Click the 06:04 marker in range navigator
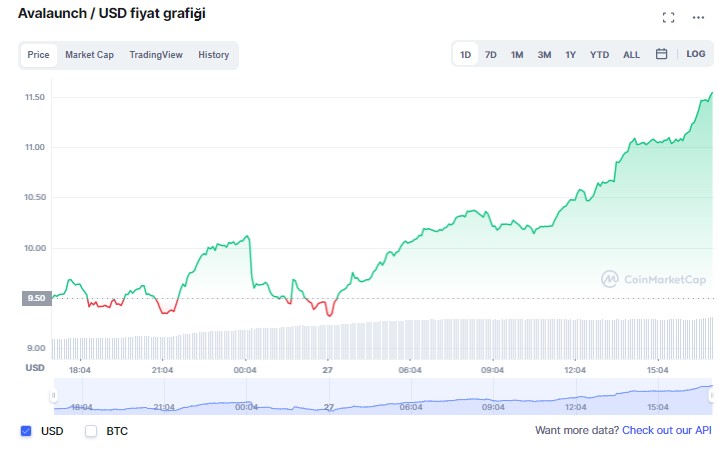This screenshot has height=462, width=719. [x=411, y=407]
